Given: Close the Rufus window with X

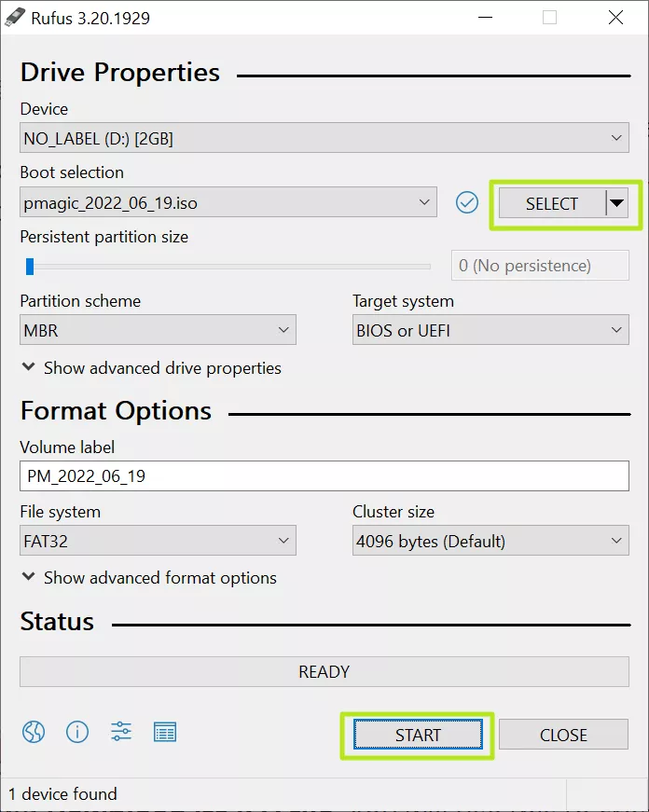Looking at the screenshot, I should [615, 18].
